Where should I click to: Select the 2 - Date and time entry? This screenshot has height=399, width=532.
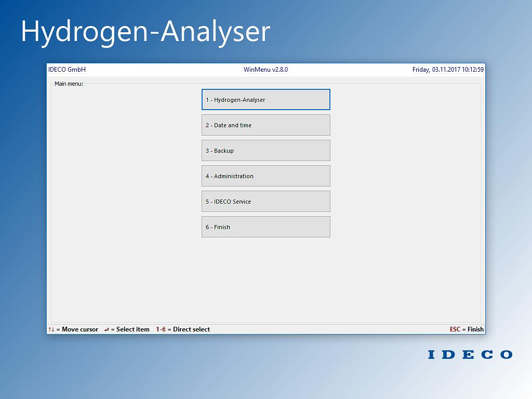[x=265, y=125]
